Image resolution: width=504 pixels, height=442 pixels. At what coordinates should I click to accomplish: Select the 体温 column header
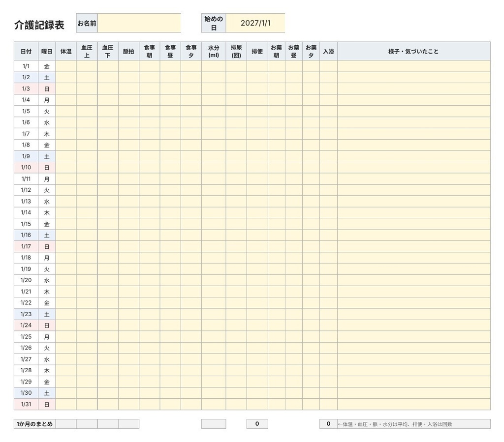pyautogui.click(x=66, y=51)
